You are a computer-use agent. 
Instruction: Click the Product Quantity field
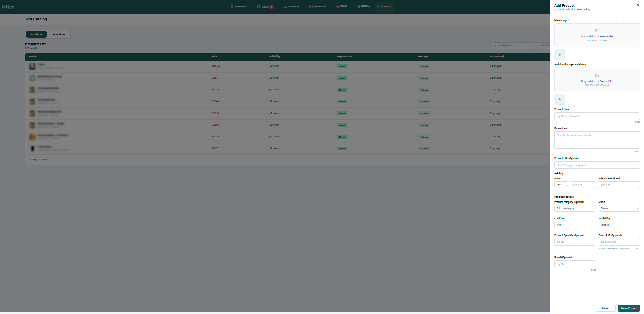click(575, 242)
